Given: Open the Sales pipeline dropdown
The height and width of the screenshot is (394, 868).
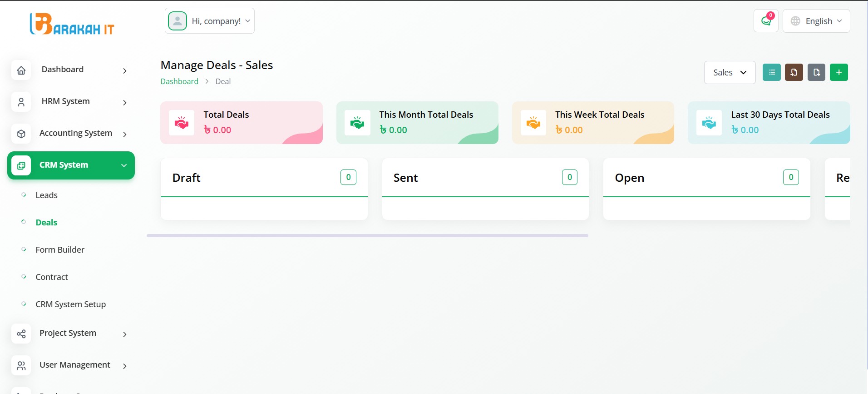Looking at the screenshot, I should tap(729, 72).
